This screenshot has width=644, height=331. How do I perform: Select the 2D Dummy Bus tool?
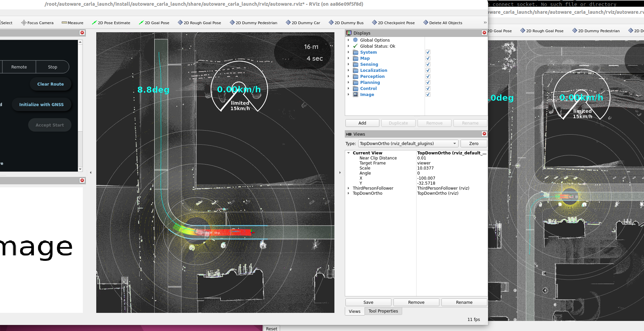(x=346, y=23)
